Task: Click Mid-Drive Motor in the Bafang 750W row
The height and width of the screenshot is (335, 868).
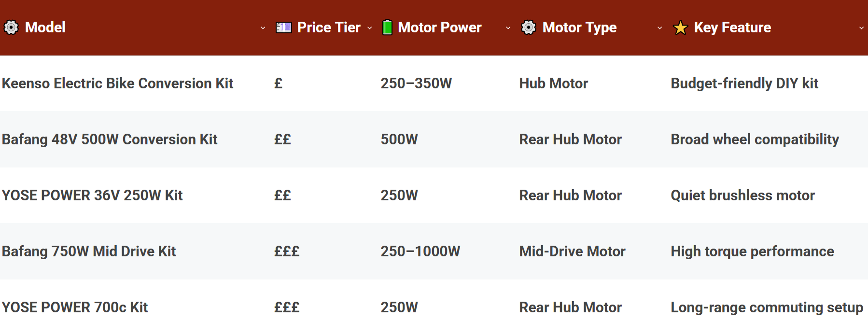Action: pyautogui.click(x=572, y=251)
